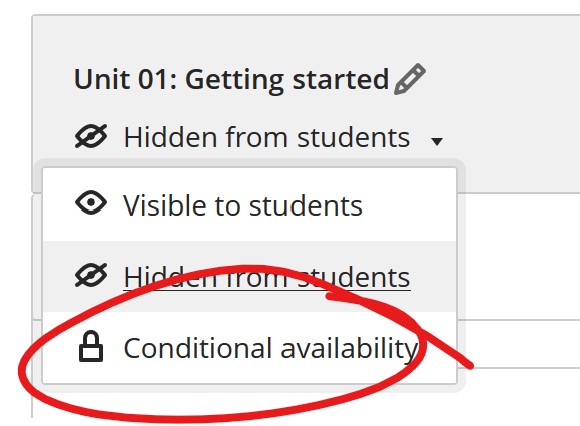Viewport: 580px width, 426px height.
Task: Click the small triangle next to Hidden from students
Action: (x=437, y=141)
